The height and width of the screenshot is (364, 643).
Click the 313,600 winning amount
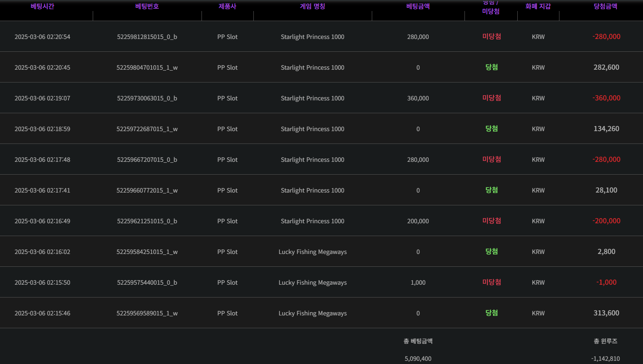coord(606,313)
